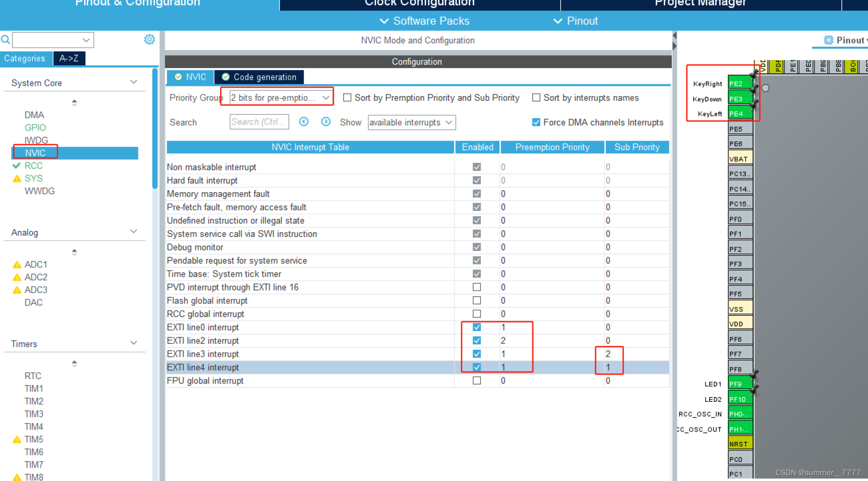Click the Pinout view chip icon

pyautogui.click(x=828, y=40)
